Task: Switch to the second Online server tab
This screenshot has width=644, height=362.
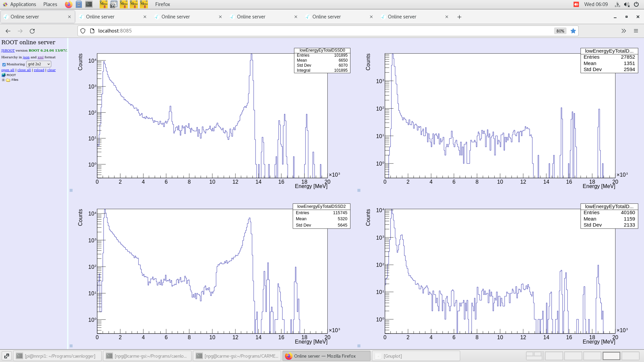Action: click(x=100, y=17)
